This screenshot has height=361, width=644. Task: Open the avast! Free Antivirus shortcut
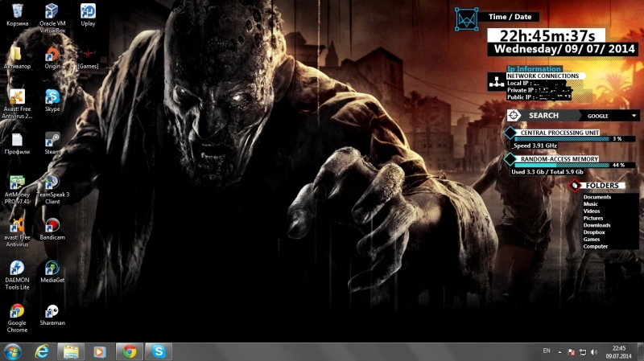17,232
